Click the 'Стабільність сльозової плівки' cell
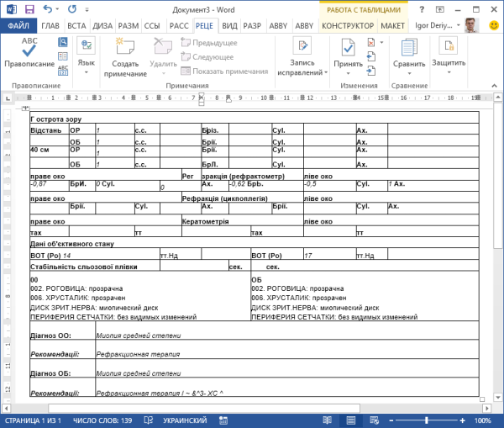This screenshot has height=428, width=504. (x=95, y=265)
